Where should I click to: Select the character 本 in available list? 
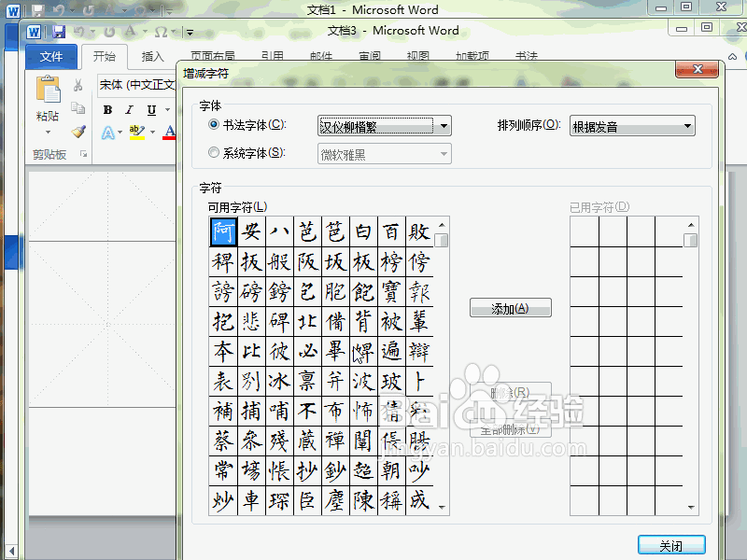(223, 352)
